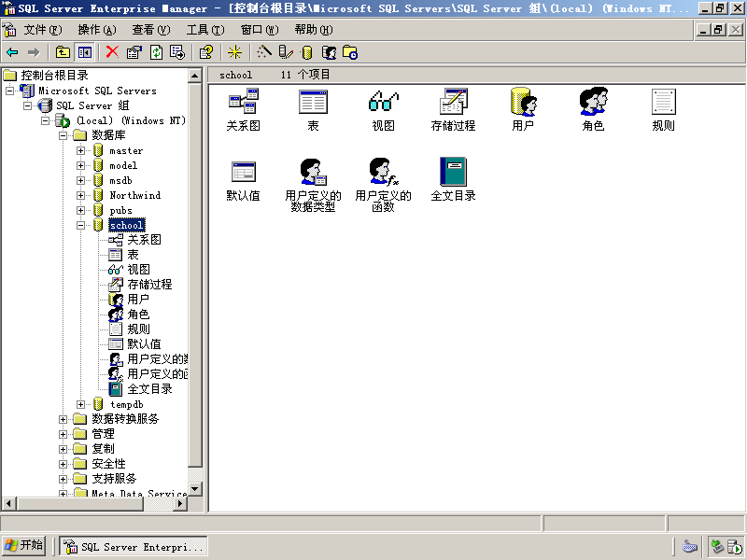This screenshot has height=560, width=747.
Task: Select 视图 under school in tree
Action: 138,270
